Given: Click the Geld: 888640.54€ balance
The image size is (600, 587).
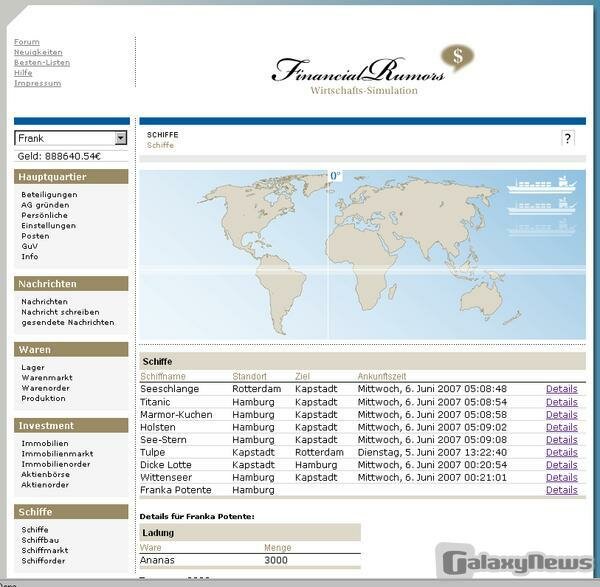Looking at the screenshot, I should pos(59,156).
